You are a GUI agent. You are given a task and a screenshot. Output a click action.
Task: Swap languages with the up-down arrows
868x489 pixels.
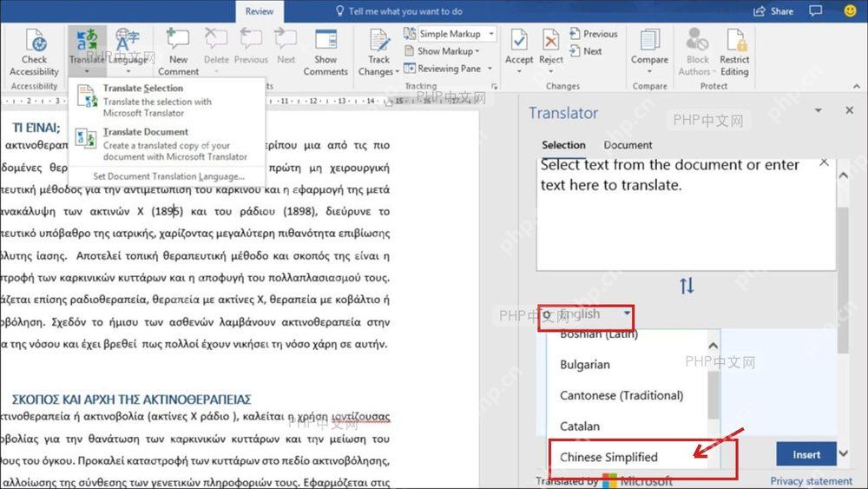click(x=687, y=286)
